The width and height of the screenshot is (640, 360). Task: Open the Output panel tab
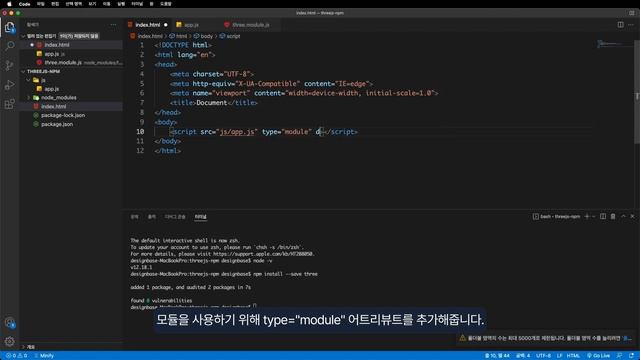coord(151,217)
